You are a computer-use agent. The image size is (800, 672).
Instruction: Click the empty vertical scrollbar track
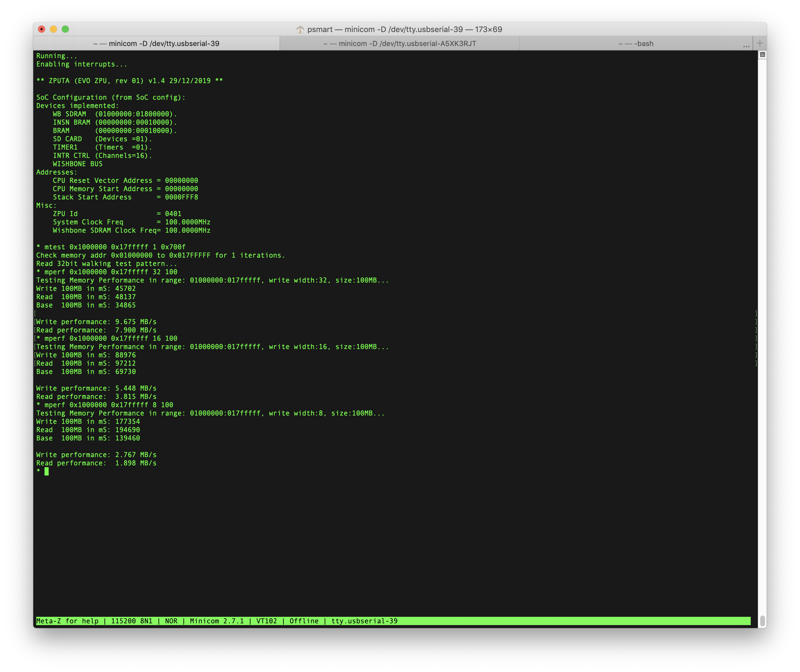click(x=762, y=305)
